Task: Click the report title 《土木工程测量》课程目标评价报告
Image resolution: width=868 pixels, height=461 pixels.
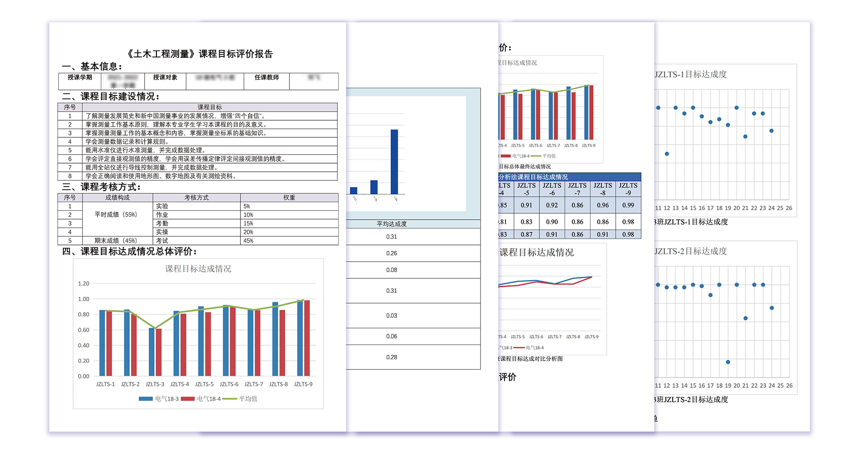Action: 198,54
